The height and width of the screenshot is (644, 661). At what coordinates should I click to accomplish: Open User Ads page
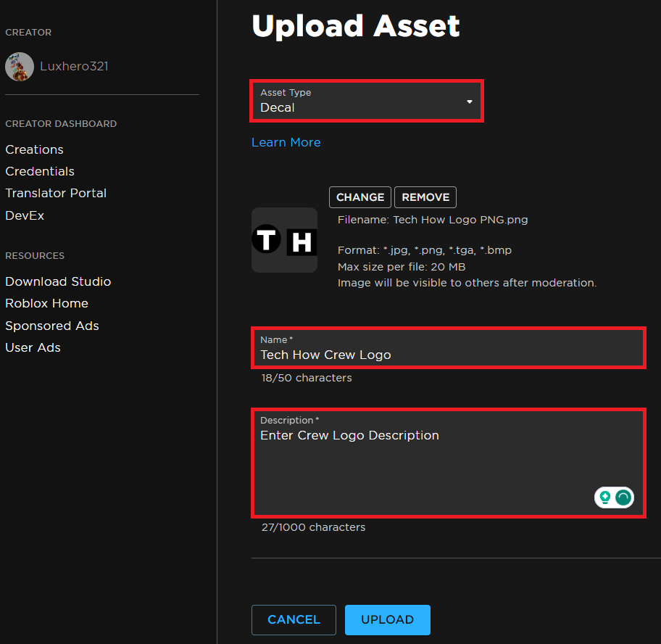[33, 347]
